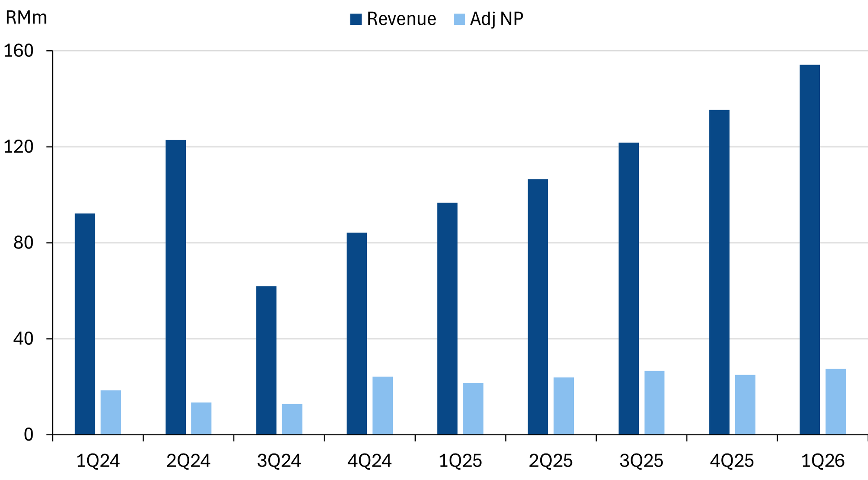The width and height of the screenshot is (868, 480).
Task: Click the 2Q24 Revenue bar
Action: coord(176,287)
